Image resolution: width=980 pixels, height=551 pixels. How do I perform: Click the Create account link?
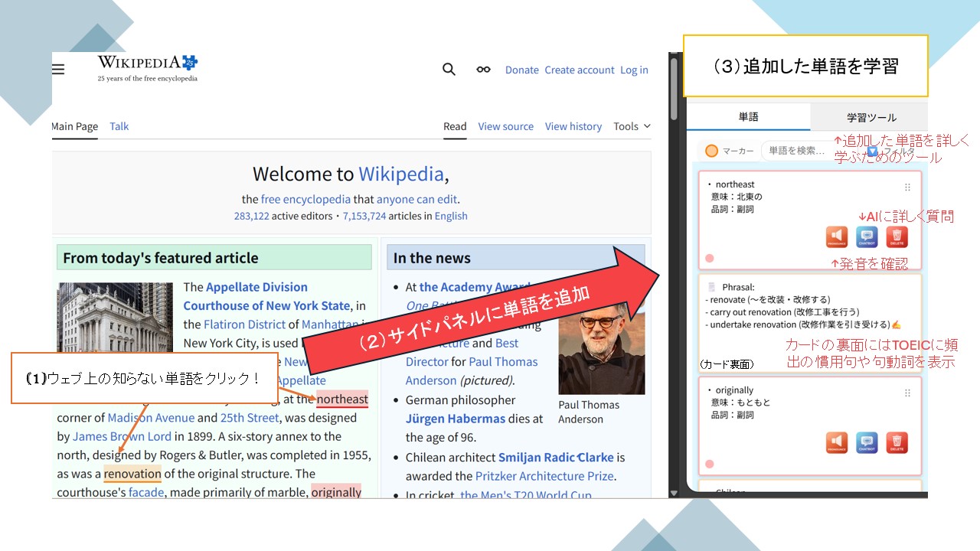[579, 70]
